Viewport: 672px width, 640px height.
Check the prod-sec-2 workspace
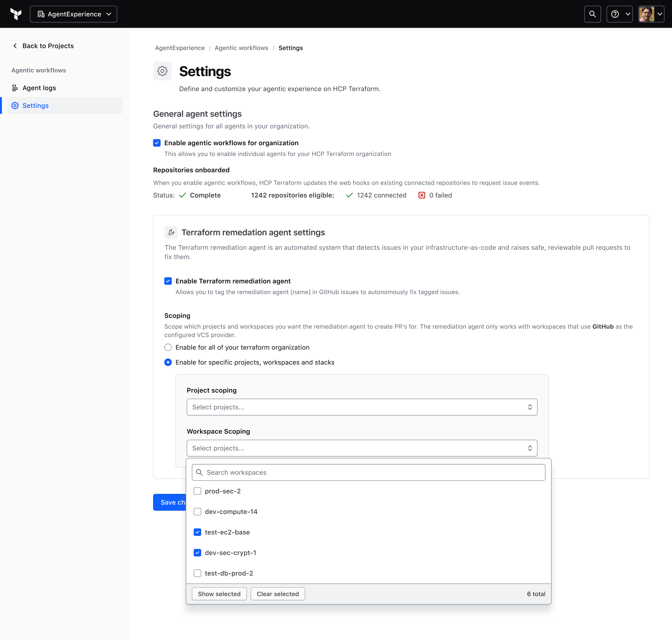(x=197, y=491)
